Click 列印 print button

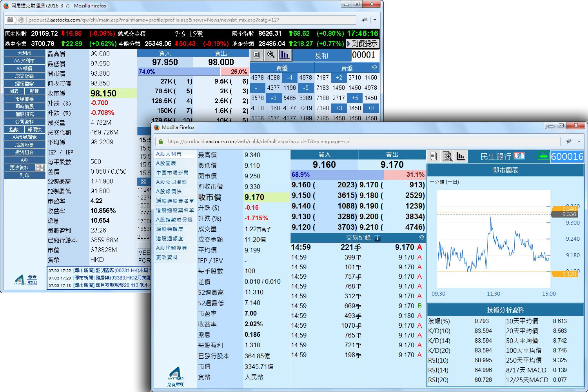(x=24, y=175)
